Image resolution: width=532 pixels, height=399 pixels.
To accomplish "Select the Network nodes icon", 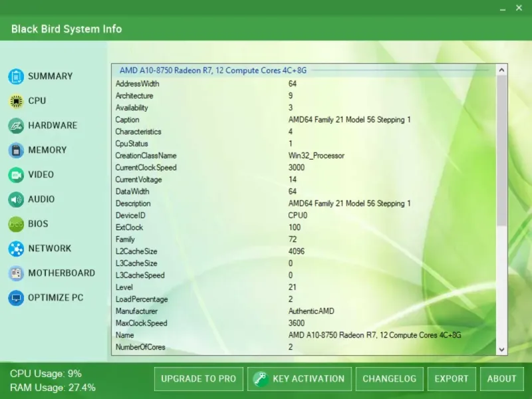I will pyautogui.click(x=16, y=249).
